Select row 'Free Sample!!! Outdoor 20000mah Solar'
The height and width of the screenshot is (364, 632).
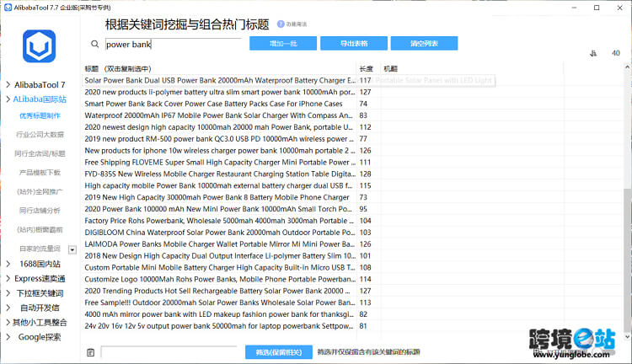220,302
